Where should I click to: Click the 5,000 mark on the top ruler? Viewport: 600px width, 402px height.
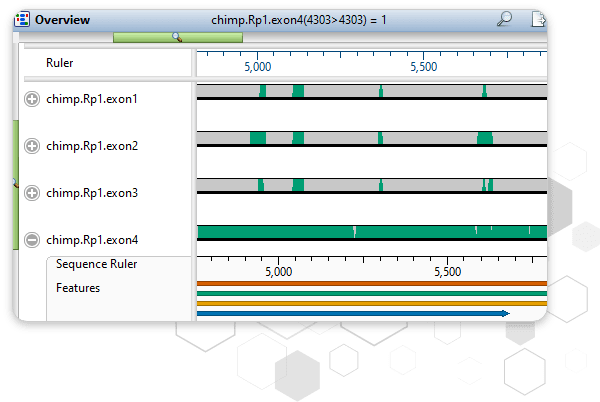click(258, 67)
